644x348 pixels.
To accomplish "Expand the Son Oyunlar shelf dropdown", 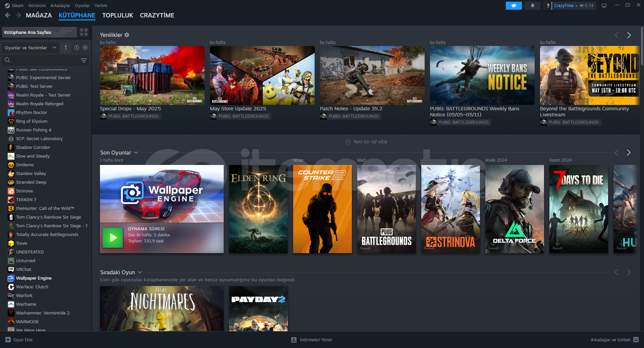I will click(136, 153).
